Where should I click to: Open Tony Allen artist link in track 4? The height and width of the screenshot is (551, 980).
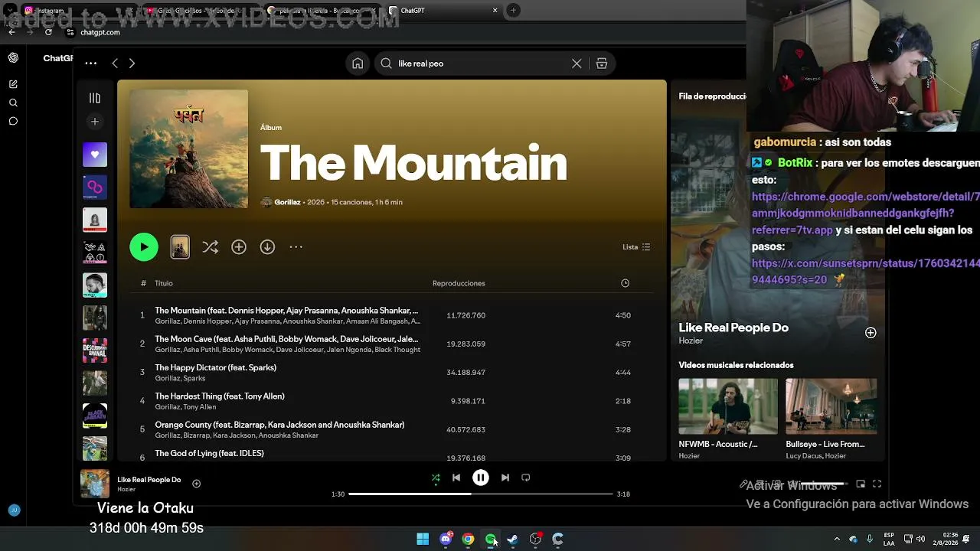(x=199, y=407)
